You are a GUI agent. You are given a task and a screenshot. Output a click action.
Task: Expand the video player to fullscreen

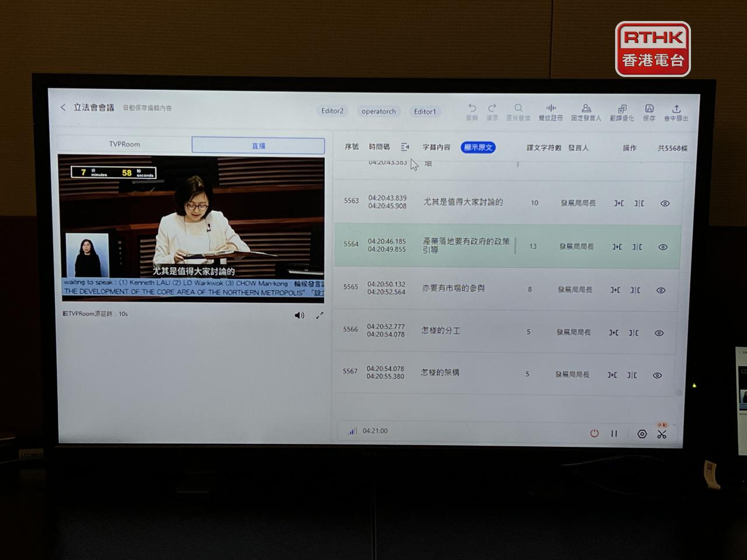(x=320, y=316)
